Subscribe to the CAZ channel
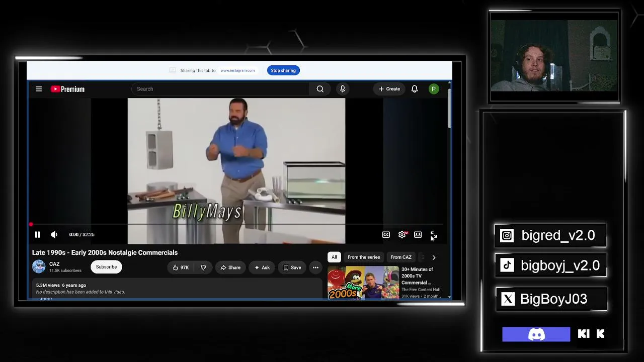 [106, 267]
